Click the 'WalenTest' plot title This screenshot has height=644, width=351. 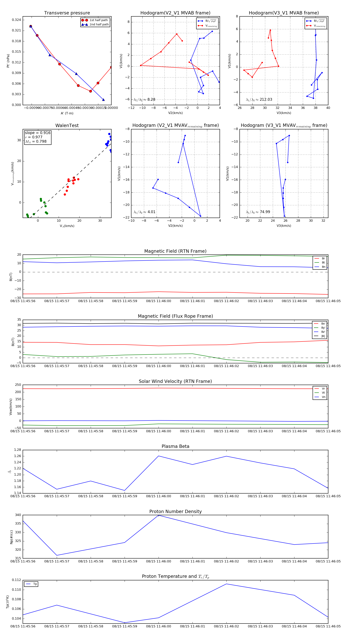pos(67,125)
